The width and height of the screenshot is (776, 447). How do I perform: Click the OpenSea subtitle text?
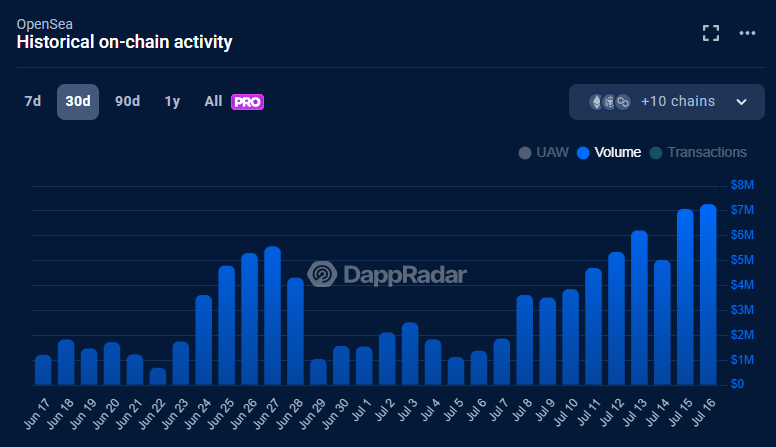pyautogui.click(x=45, y=24)
